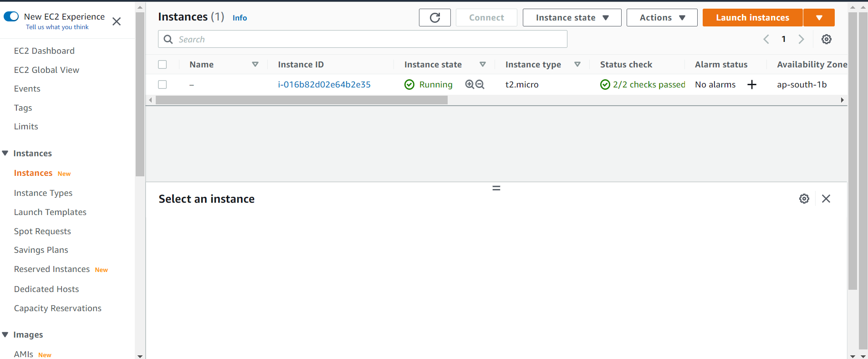Click the search magnifier icon

[x=168, y=39]
